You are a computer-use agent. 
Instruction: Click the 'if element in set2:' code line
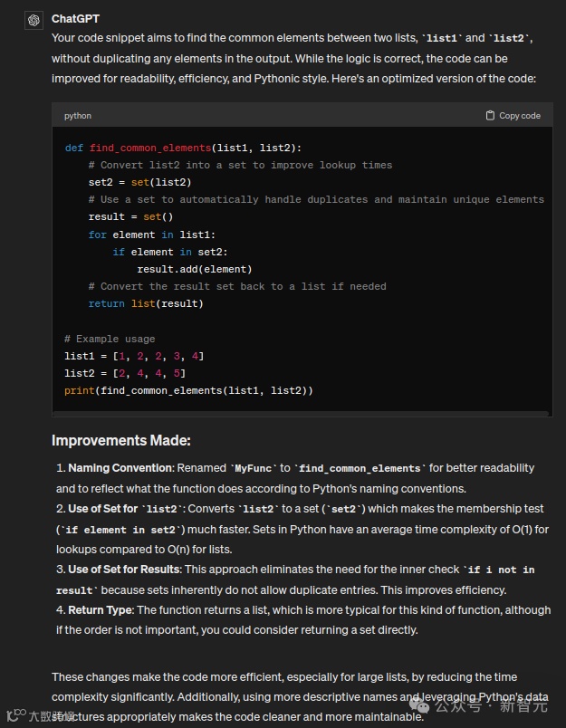(170, 252)
